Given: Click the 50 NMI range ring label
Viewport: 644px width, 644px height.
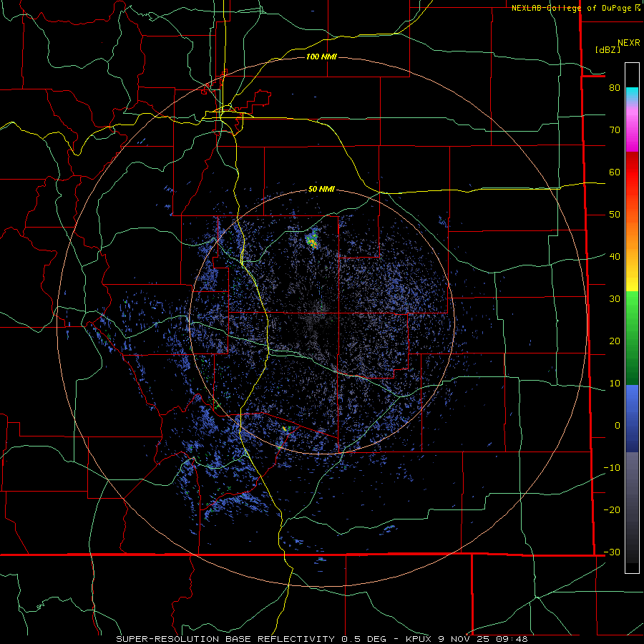Looking at the screenshot, I should 321,189.
